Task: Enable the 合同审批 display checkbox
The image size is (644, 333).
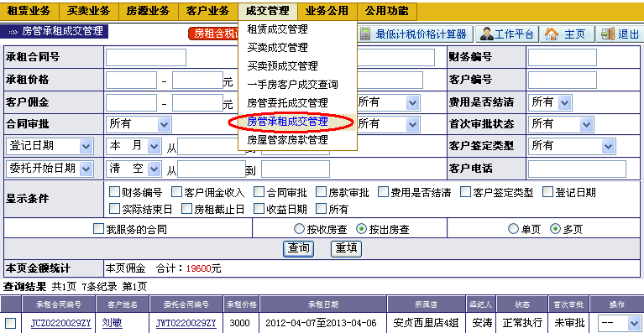Action: [259, 191]
